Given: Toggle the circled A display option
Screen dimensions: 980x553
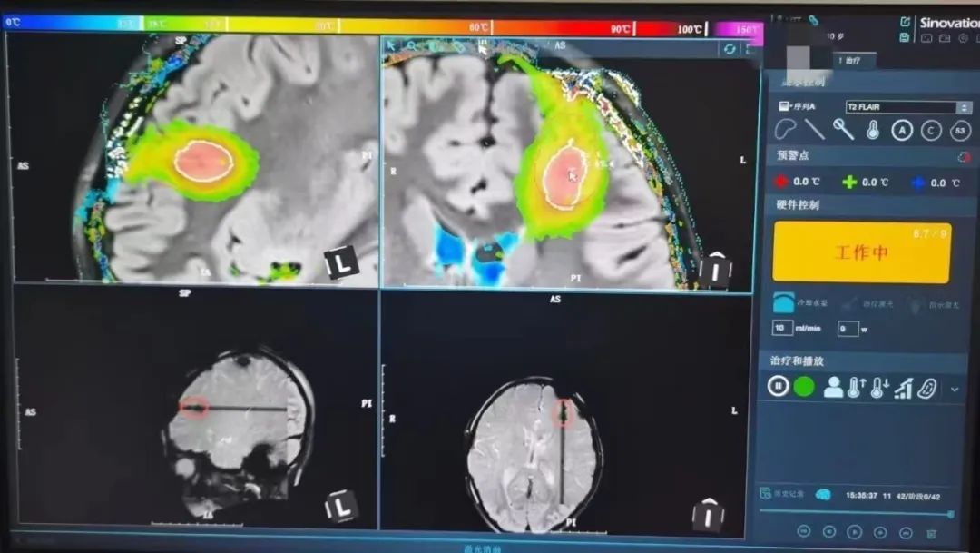Looking at the screenshot, I should pos(901,130).
